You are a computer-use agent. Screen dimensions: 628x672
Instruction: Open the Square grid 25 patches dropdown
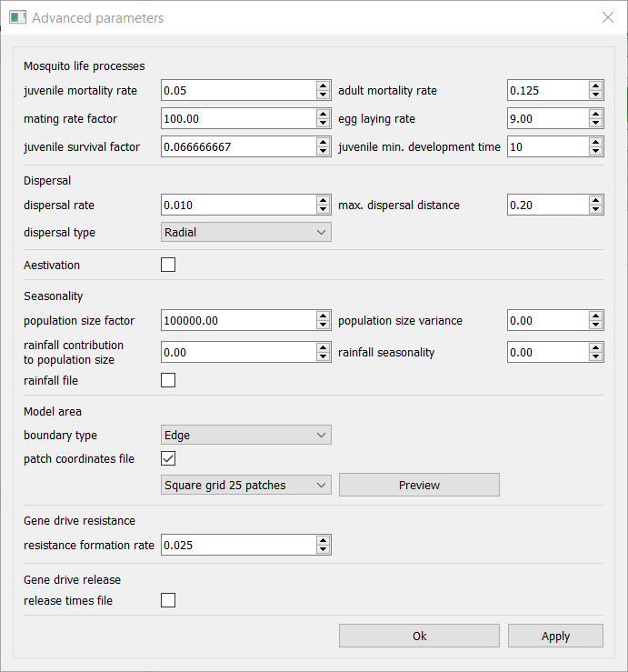click(x=245, y=485)
